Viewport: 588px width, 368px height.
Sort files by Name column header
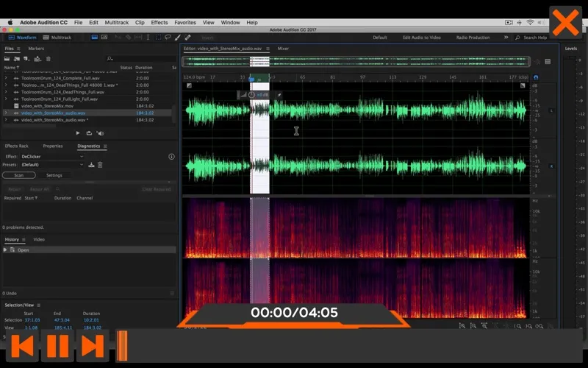[11, 68]
